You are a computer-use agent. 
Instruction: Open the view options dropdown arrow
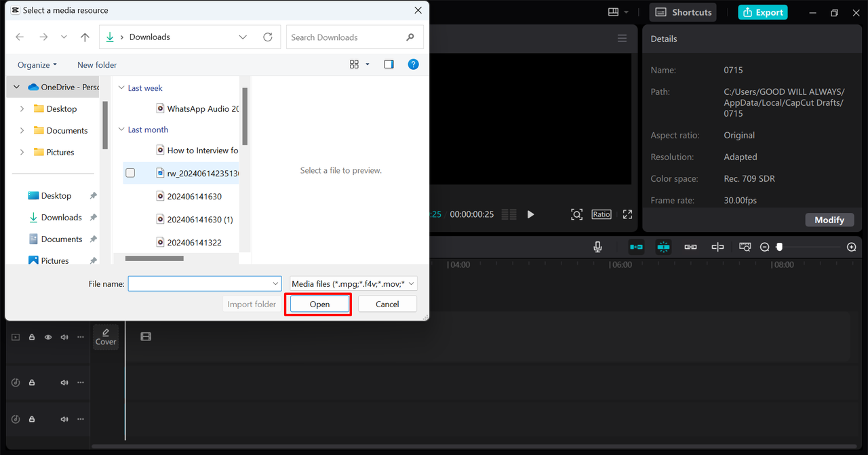368,64
